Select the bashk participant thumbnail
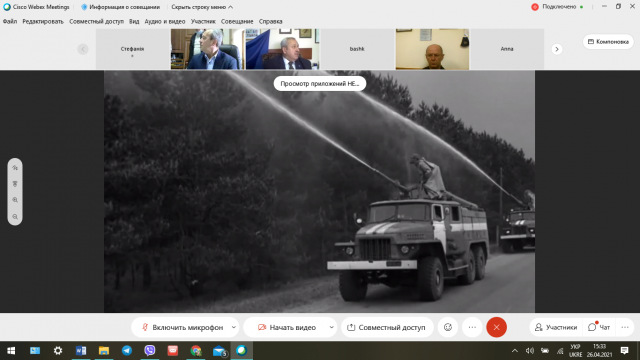This screenshot has width=640, height=360. (x=357, y=49)
